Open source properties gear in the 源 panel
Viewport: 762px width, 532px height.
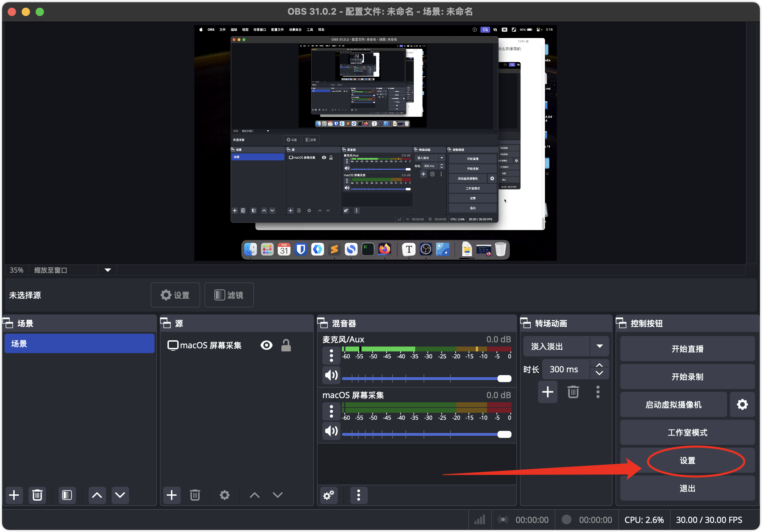[225, 495]
